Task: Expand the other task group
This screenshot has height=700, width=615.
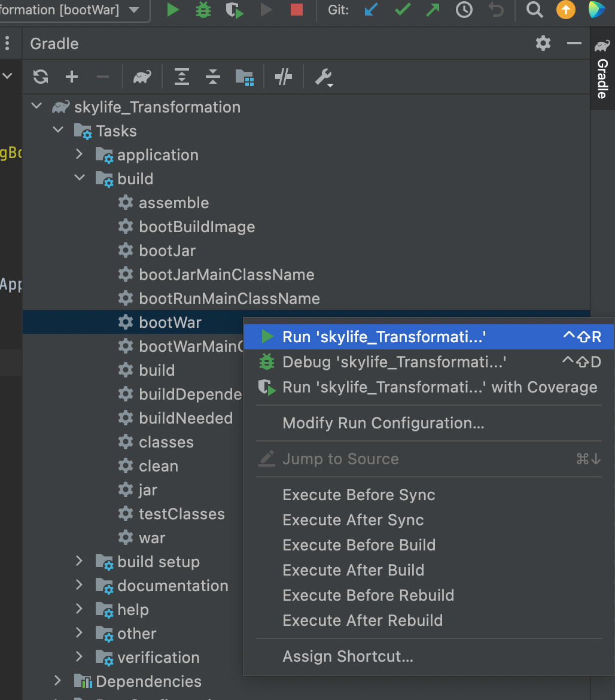Action: click(79, 632)
